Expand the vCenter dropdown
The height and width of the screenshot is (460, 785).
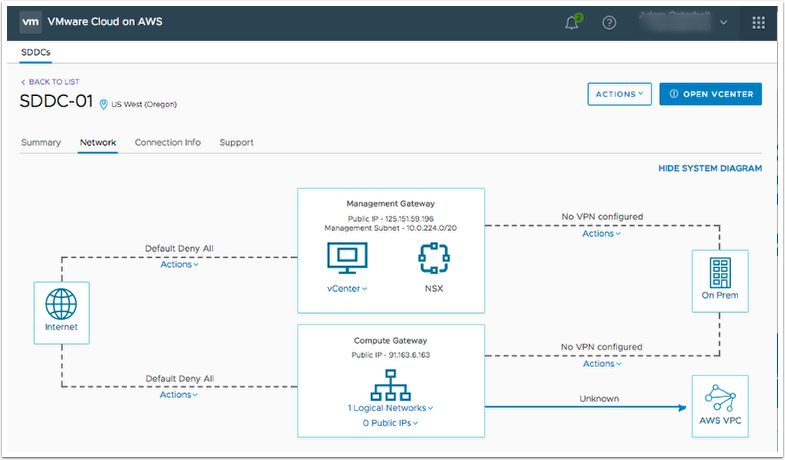347,289
